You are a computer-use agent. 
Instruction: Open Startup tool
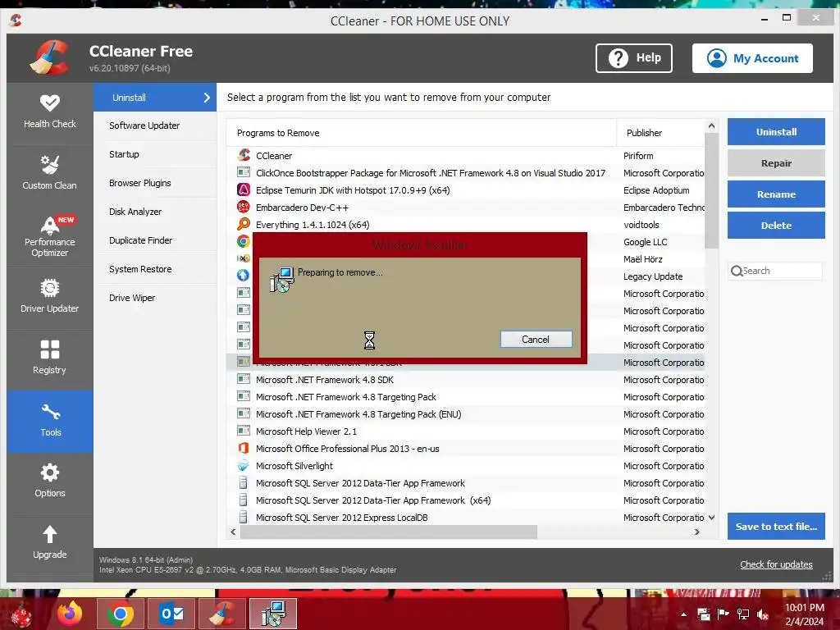155,154
